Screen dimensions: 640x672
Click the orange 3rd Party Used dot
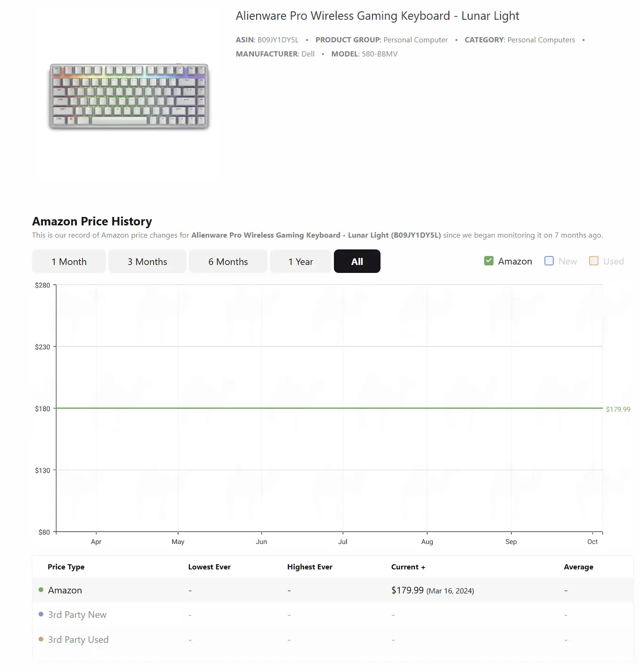point(41,639)
